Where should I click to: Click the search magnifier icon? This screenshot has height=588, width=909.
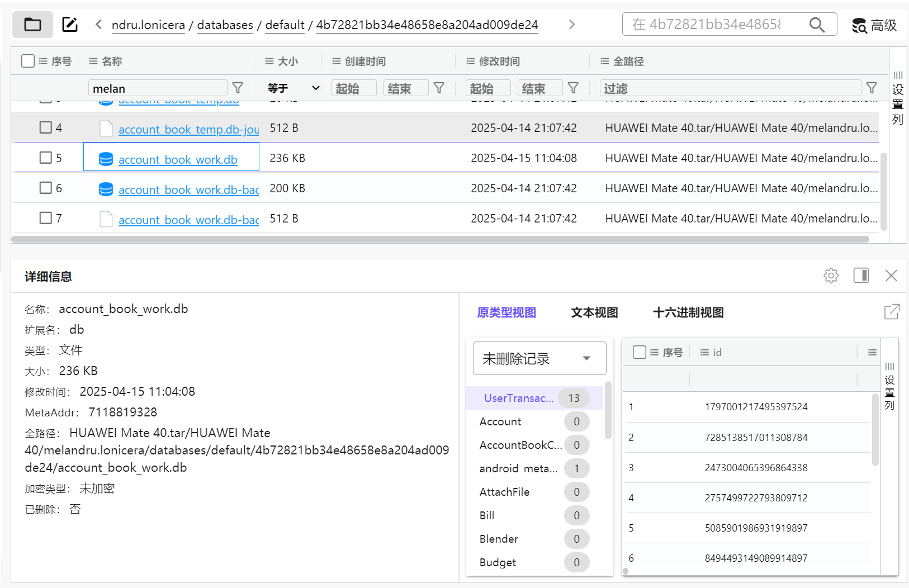tap(817, 25)
